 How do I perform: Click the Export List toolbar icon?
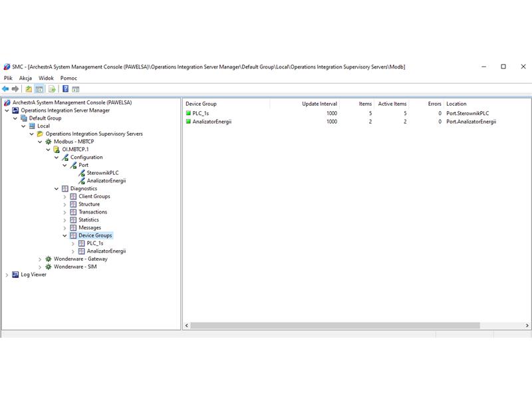(x=52, y=89)
